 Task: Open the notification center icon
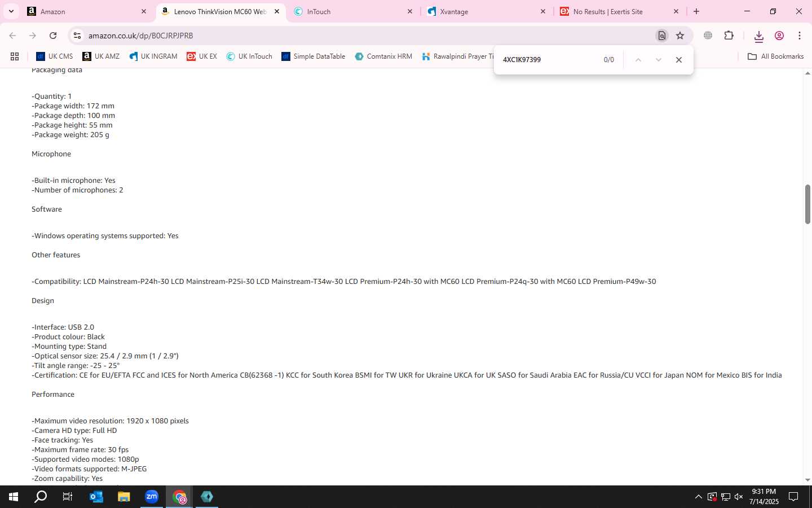point(793,497)
